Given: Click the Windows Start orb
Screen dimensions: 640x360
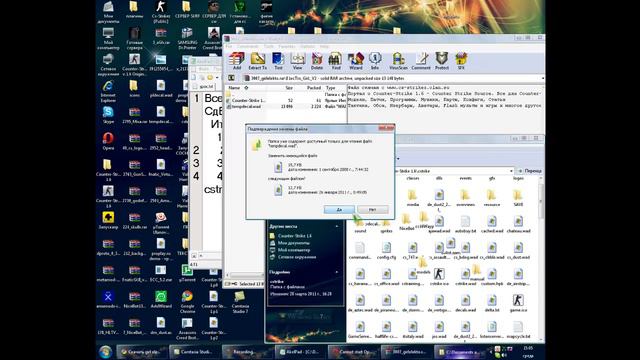Looking at the screenshot, I should tap(106, 351).
